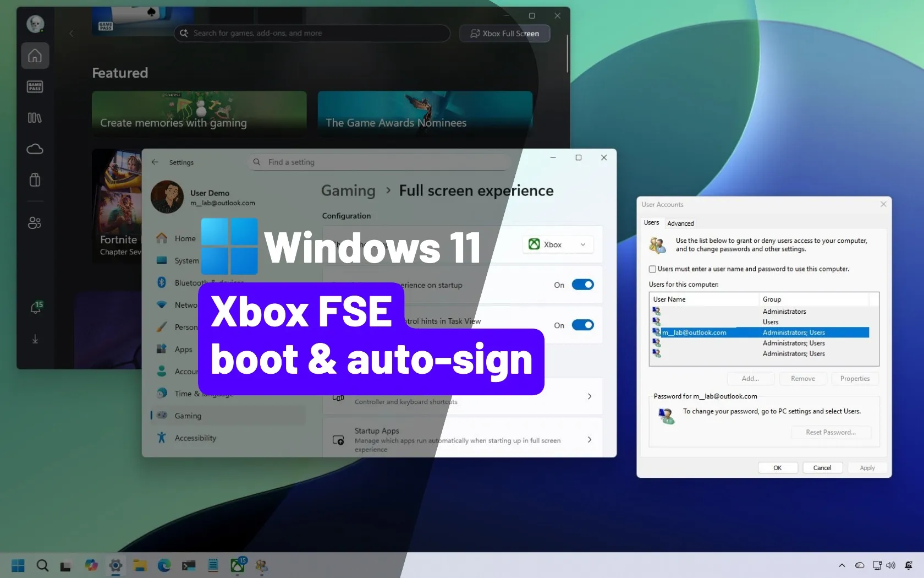
Task: Open your game library in the Xbox app
Action: (35, 118)
